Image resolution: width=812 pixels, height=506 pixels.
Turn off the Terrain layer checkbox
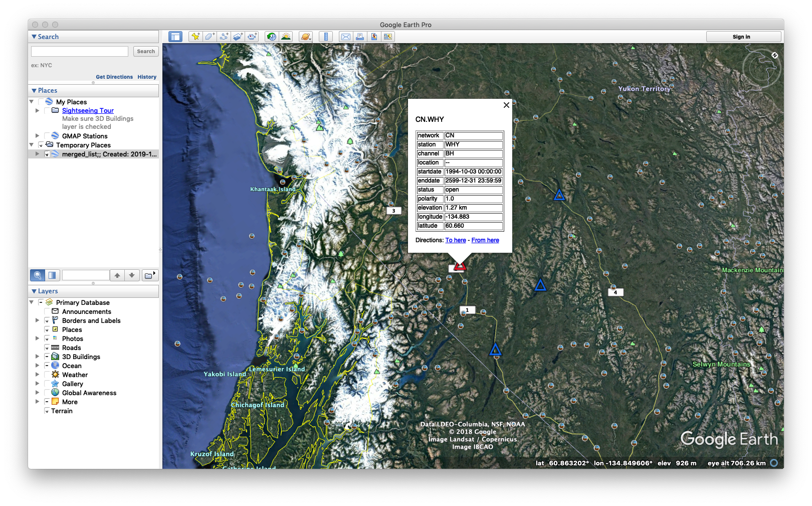[x=47, y=411]
